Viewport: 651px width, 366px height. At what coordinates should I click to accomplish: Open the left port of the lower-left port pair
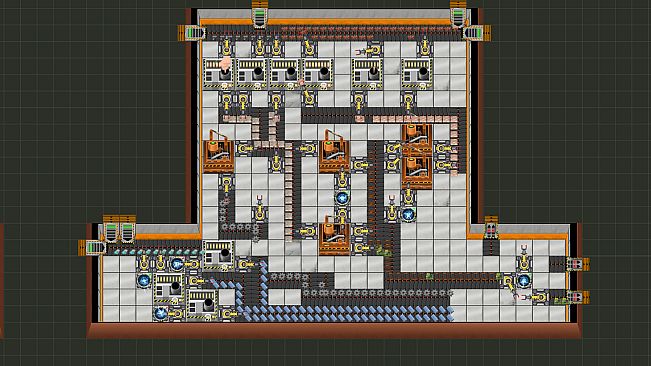pyautogui.click(x=111, y=228)
